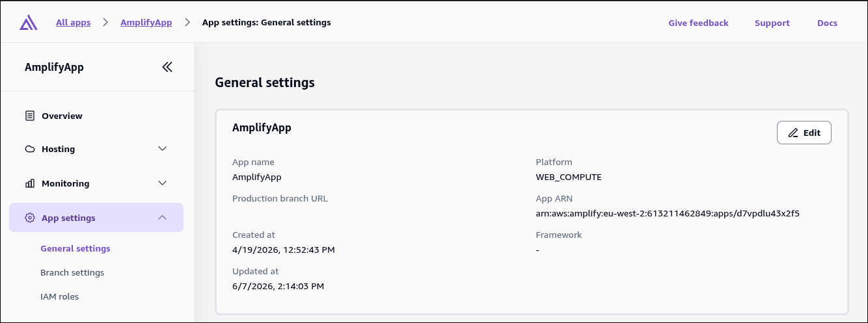Click 'App settings: General settings' breadcrumb text
Image resolution: width=868 pixels, height=323 pixels.
coord(267,22)
